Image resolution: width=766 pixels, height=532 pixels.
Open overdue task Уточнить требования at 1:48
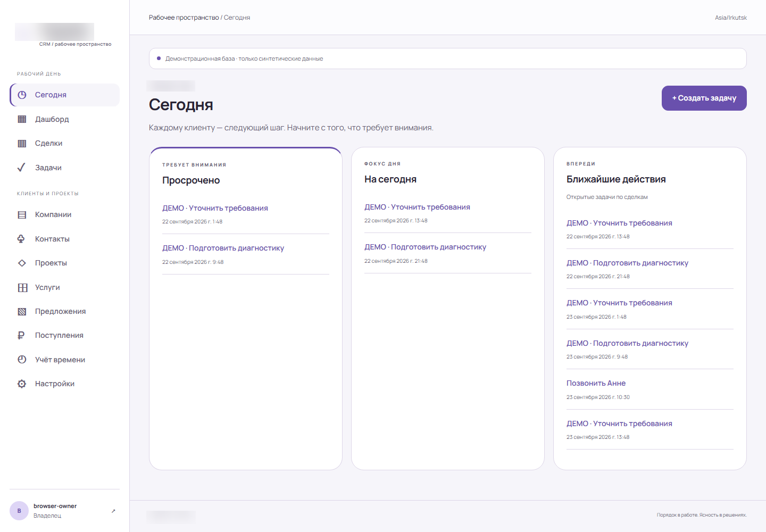click(x=215, y=208)
